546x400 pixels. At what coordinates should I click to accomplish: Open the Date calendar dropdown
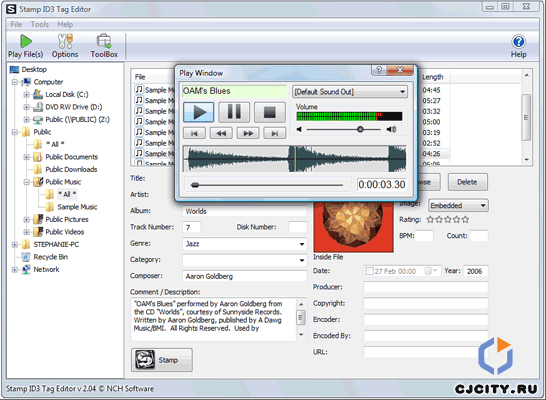[x=431, y=271]
